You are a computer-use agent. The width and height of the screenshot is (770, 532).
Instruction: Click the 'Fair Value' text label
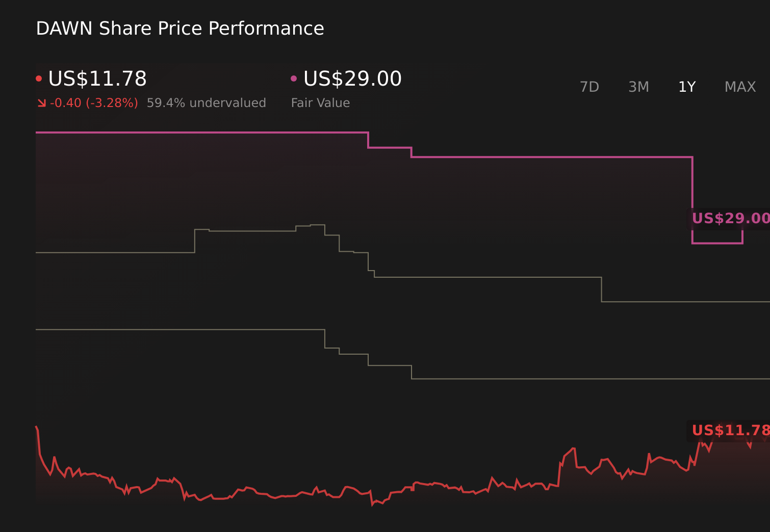coord(320,102)
